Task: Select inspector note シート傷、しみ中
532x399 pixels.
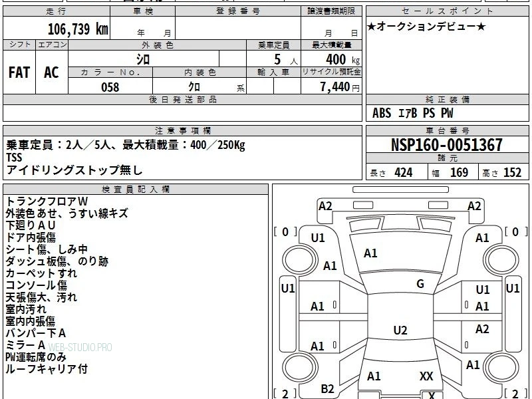Action: click(x=47, y=249)
